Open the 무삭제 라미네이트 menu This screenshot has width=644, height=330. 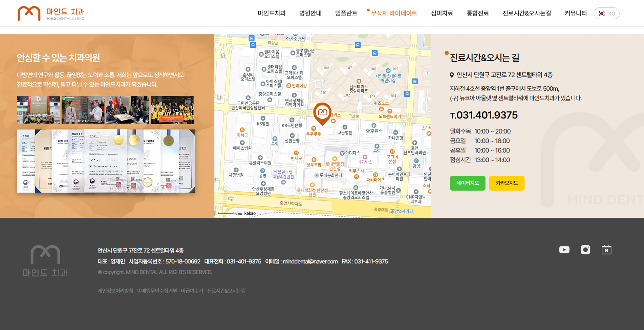click(394, 13)
